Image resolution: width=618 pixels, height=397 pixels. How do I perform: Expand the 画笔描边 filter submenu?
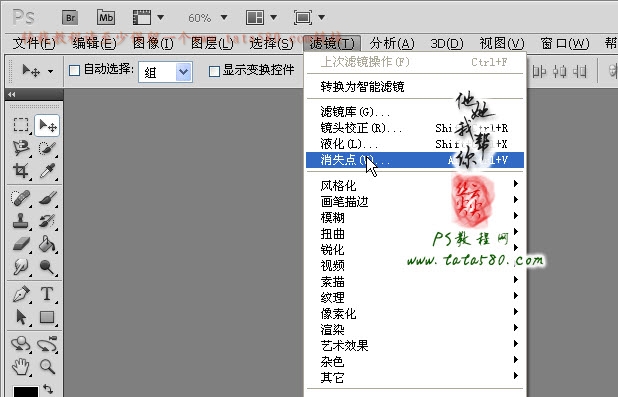(415, 201)
